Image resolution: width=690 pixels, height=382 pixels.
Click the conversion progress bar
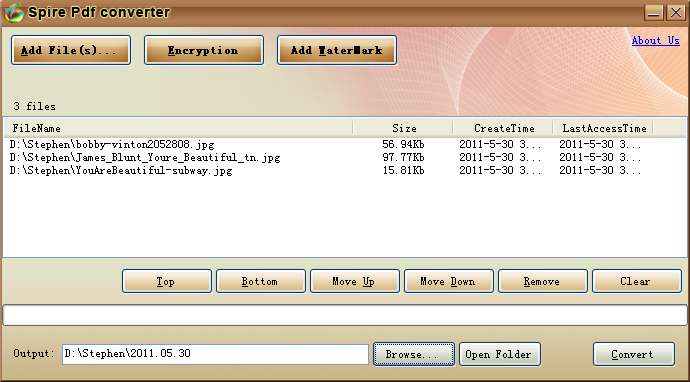(x=345, y=315)
